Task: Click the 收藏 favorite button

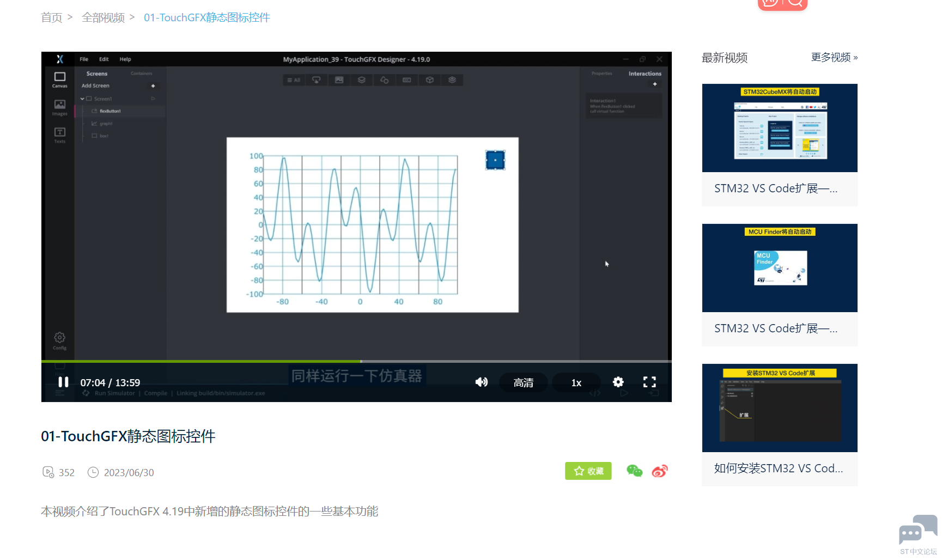Action: (x=588, y=471)
